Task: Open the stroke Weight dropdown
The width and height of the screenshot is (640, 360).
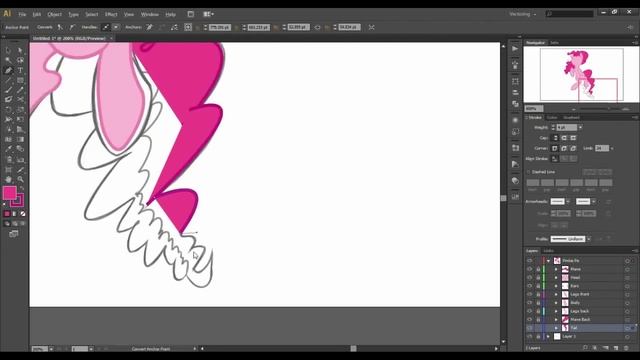Action: click(x=580, y=128)
